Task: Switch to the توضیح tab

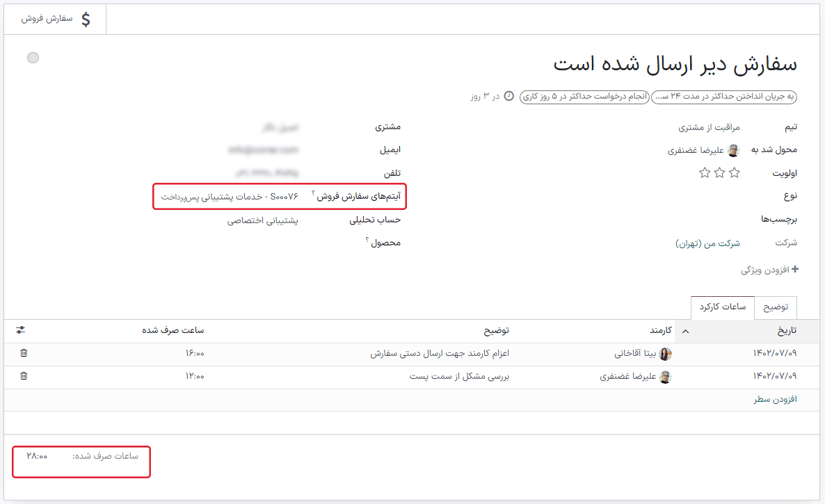Action: click(776, 307)
